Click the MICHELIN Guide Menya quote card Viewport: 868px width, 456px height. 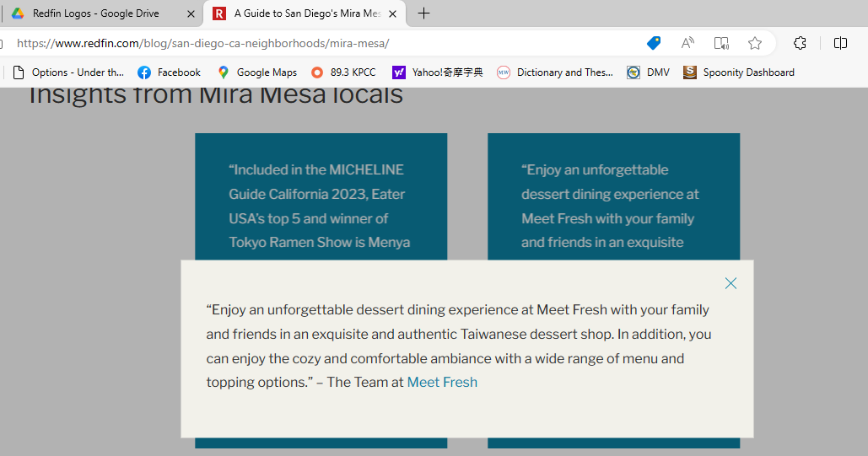(321, 196)
